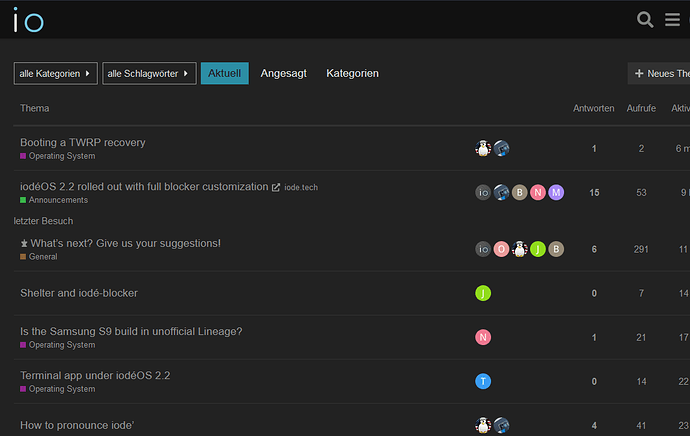Open topic iodéOS 2.2 rolled out announcement
Image resolution: width=690 pixels, height=436 pixels.
click(x=144, y=187)
